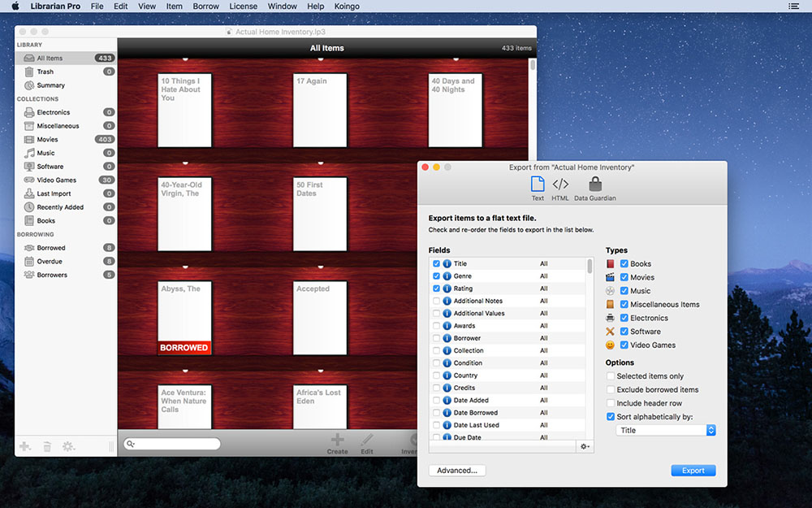The width and height of the screenshot is (812, 508).
Task: Enable the Additional Notes field checkbox
Action: point(437,301)
